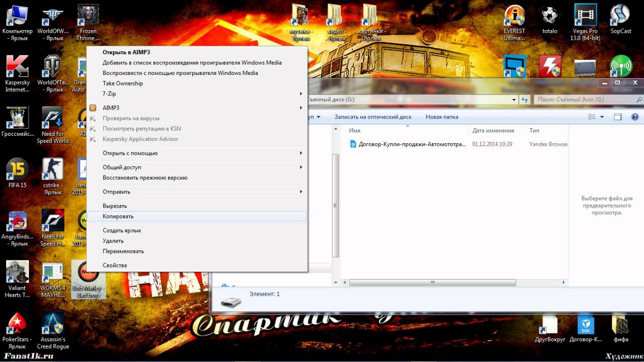Expand the Открыть с помощью submenu

click(x=197, y=153)
